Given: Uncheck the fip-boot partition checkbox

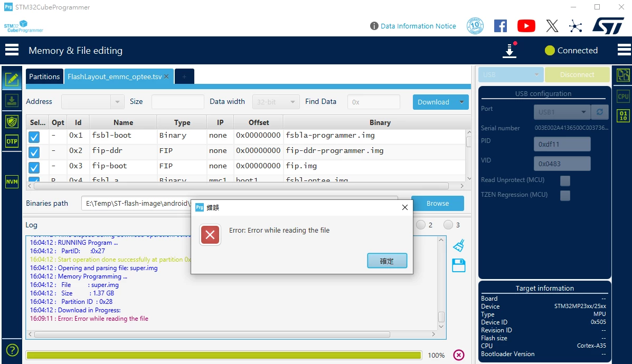Looking at the screenshot, I should pyautogui.click(x=34, y=168).
